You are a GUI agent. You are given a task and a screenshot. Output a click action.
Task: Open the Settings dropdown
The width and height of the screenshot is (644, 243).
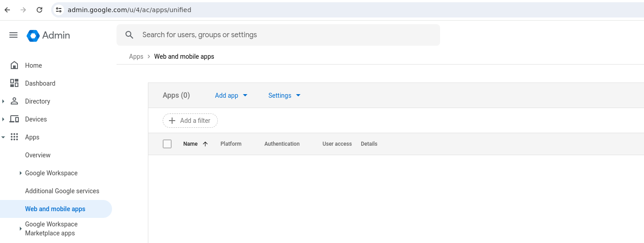tap(284, 95)
